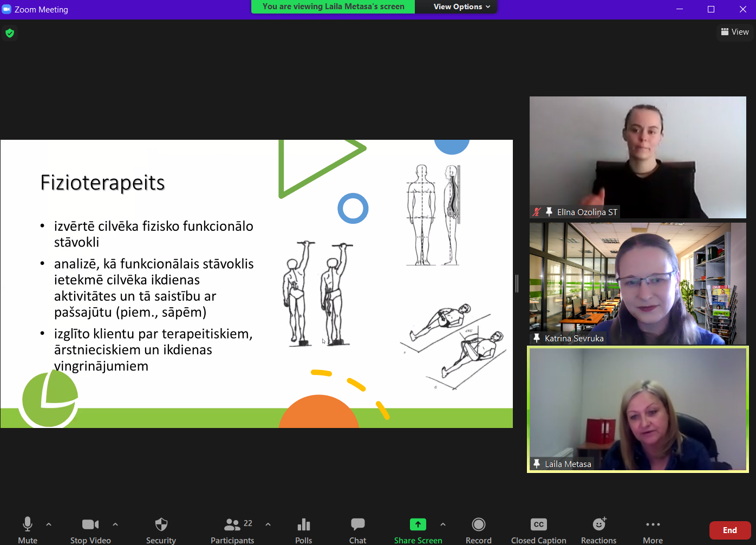This screenshot has height=545, width=756.
Task: Click the green Share Screen button
Action: 418,530
